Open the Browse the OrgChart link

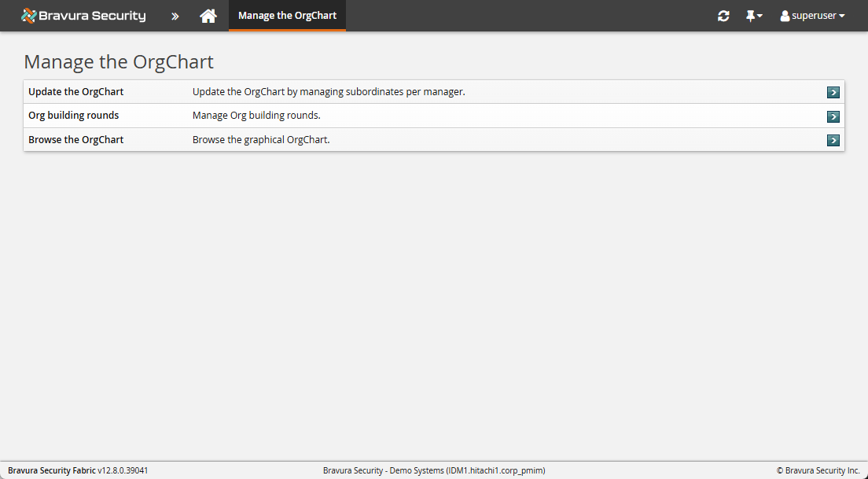(75, 139)
